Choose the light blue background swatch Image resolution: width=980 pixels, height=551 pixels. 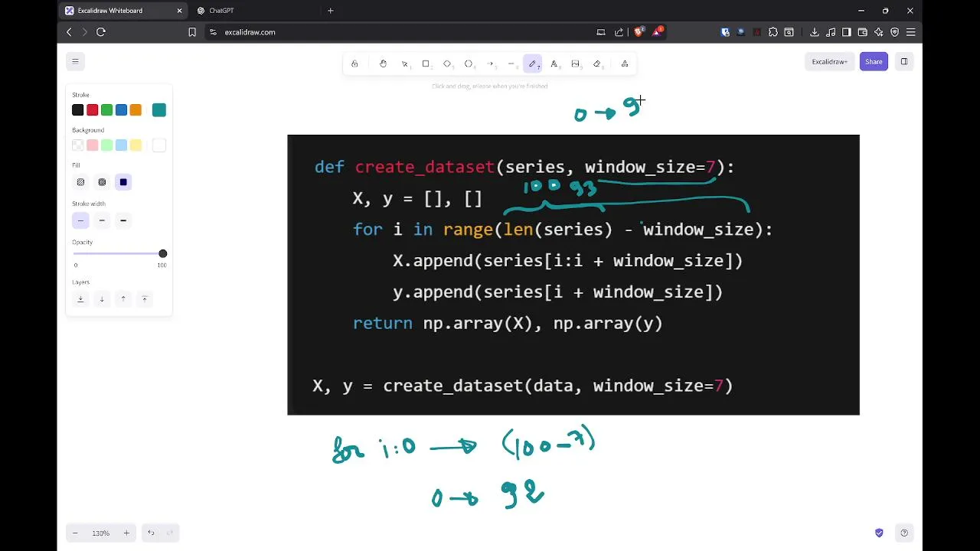(x=121, y=145)
